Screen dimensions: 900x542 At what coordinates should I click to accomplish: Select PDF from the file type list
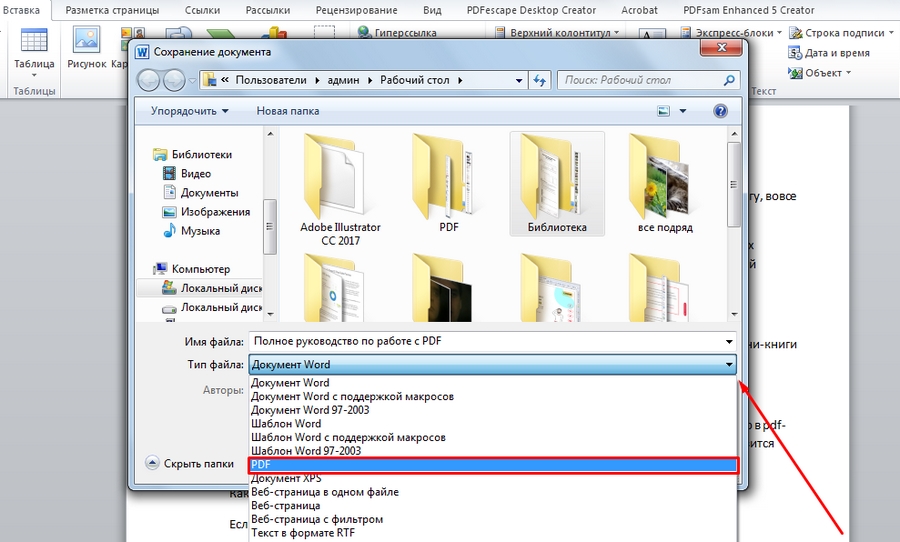(x=492, y=465)
